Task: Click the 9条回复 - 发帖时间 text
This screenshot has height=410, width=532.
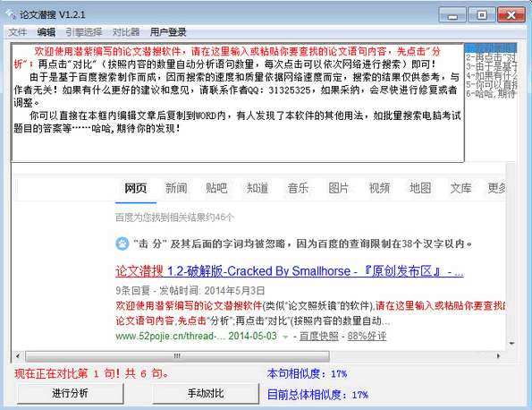Action: (x=190, y=290)
